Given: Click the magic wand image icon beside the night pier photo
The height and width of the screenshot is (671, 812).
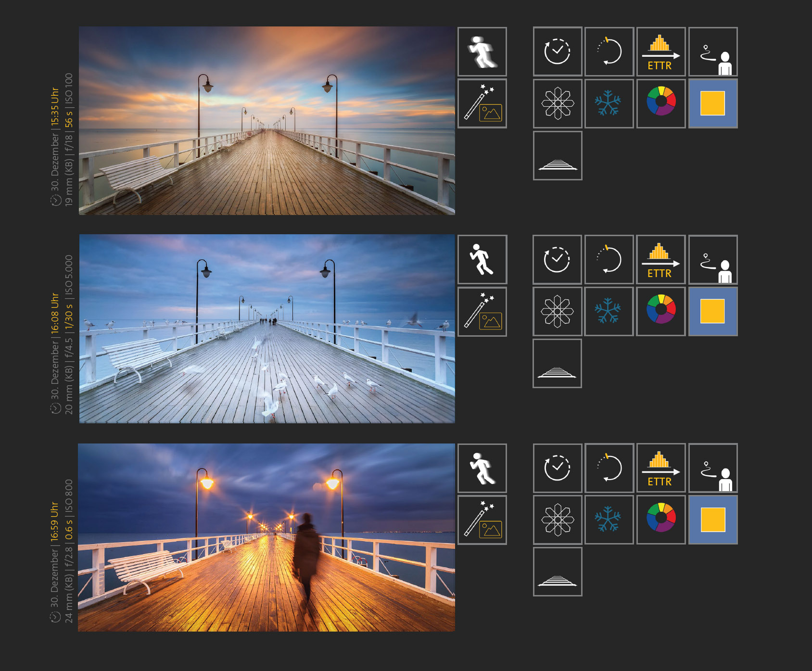Looking at the screenshot, I should point(482,519).
